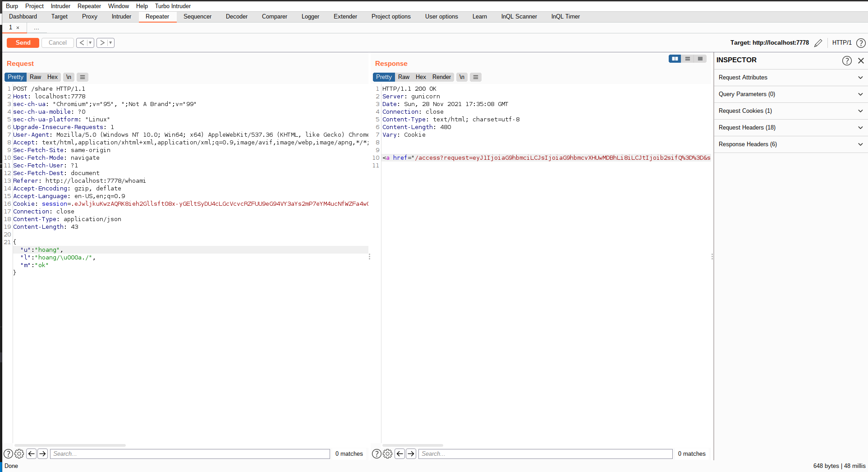Expand Request Headers (18) section
Image resolution: width=868 pixels, height=472 pixels.
(x=791, y=128)
